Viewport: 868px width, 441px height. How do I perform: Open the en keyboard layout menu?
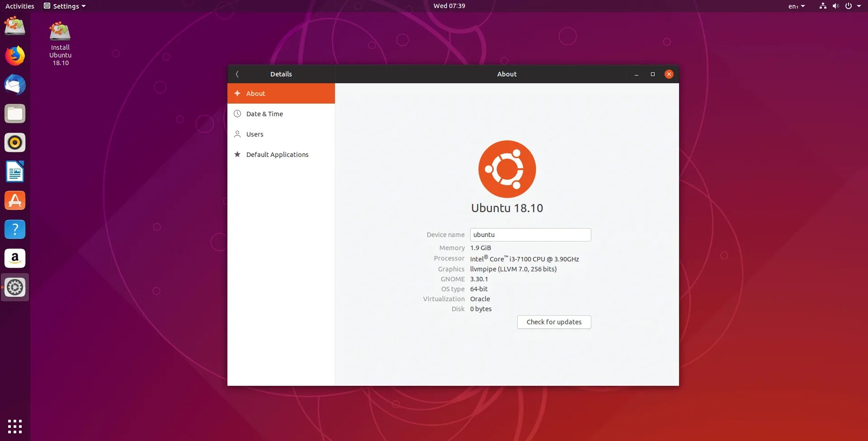click(x=796, y=6)
